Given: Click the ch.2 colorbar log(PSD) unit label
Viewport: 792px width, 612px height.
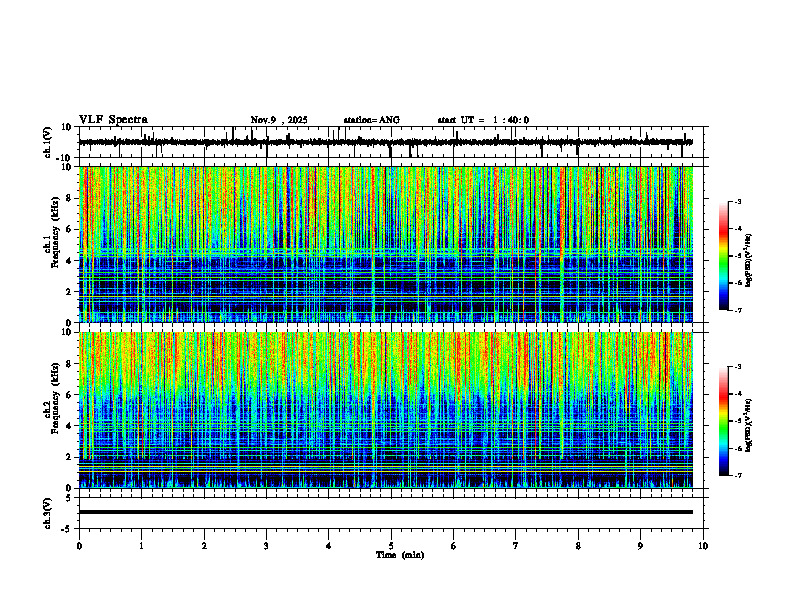Looking at the screenshot, I should (749, 424).
